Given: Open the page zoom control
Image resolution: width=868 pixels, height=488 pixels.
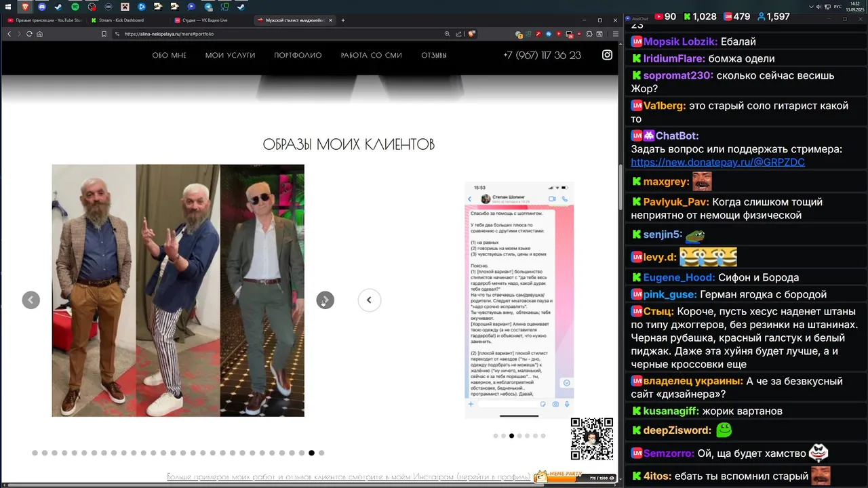Looking at the screenshot, I should click(x=447, y=34).
